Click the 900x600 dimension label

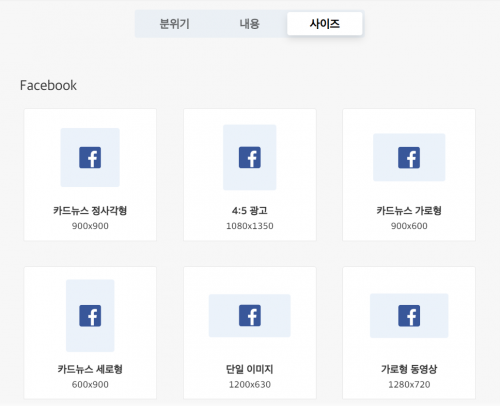coord(409,226)
